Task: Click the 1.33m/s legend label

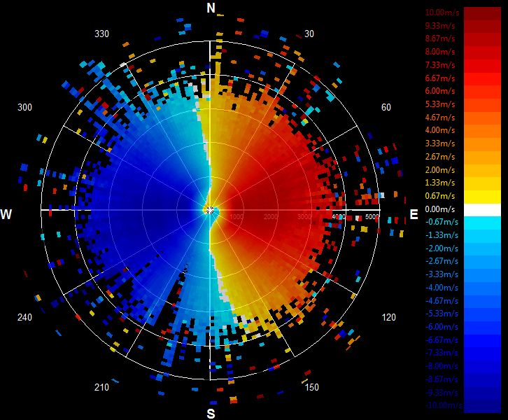Action: click(440, 183)
